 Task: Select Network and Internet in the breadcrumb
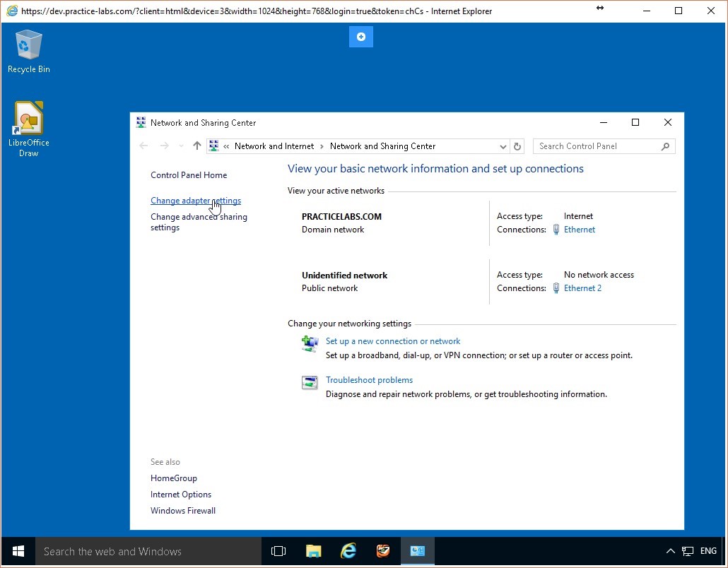(274, 146)
